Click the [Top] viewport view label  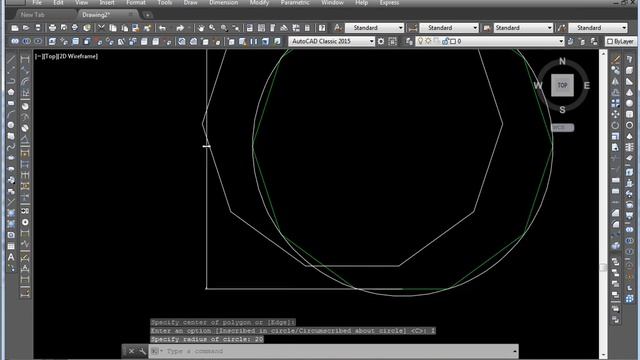[50, 56]
